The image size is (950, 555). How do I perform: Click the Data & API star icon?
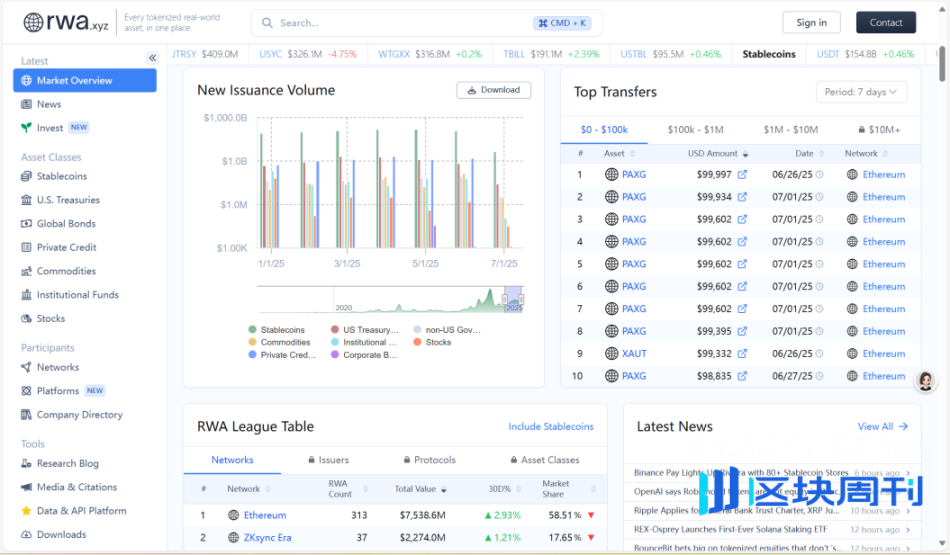(26, 511)
